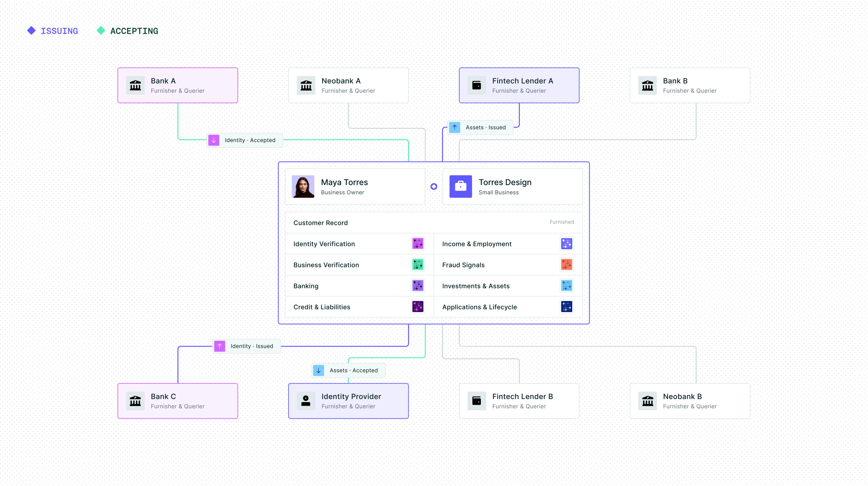Click the Neobank A building icon
The height and width of the screenshot is (486, 868).
(306, 85)
